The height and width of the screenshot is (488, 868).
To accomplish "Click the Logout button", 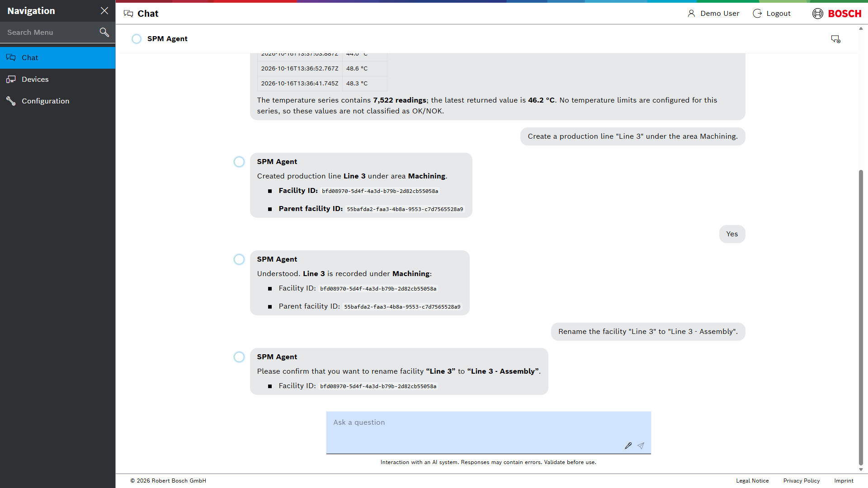I will pyautogui.click(x=772, y=14).
